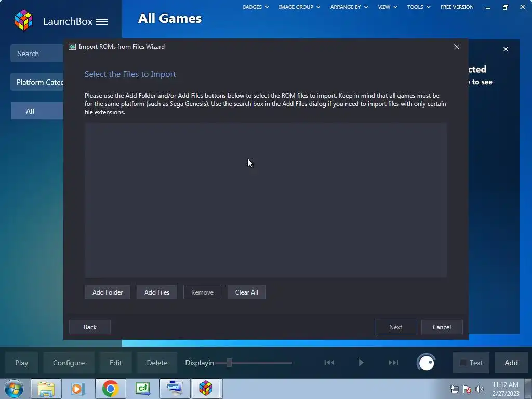Select the All item in sidebar
Image resolution: width=532 pixels, height=399 pixels.
point(37,111)
